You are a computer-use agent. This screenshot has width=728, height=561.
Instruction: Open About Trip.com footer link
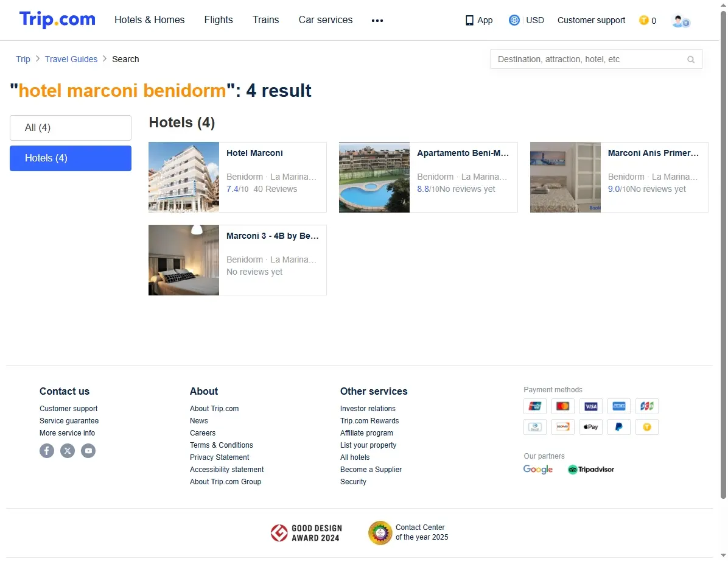point(214,409)
